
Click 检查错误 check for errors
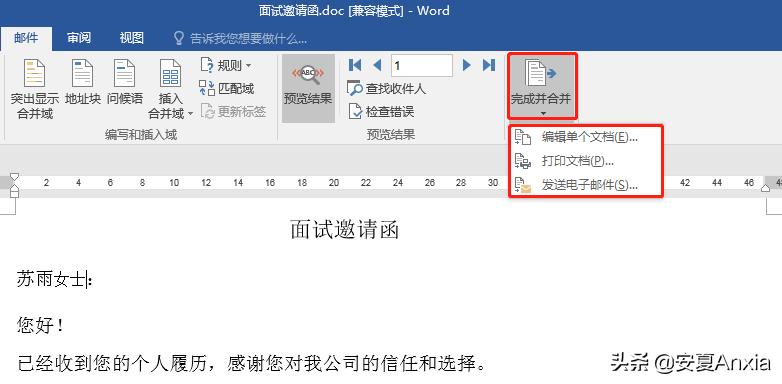tap(382, 112)
